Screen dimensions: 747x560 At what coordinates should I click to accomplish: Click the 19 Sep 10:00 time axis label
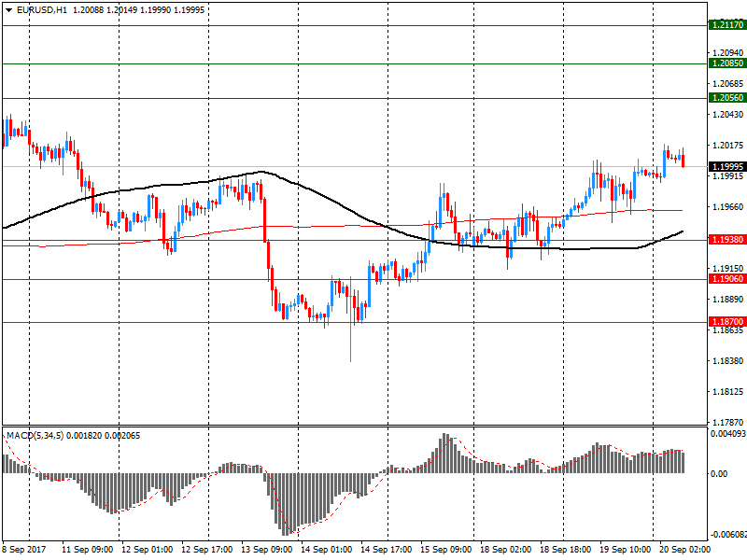tap(625, 550)
